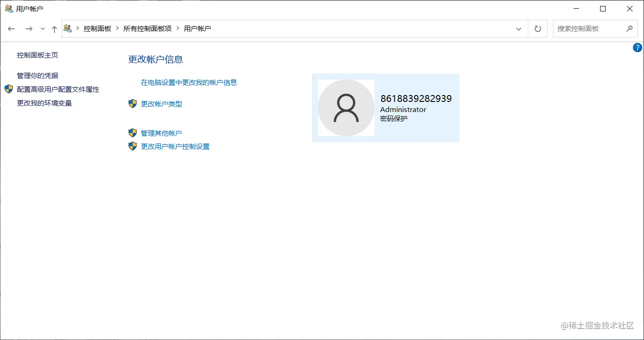
Task: Click the User Accounts icon in the breadcrumb bar
Action: [x=67, y=28]
